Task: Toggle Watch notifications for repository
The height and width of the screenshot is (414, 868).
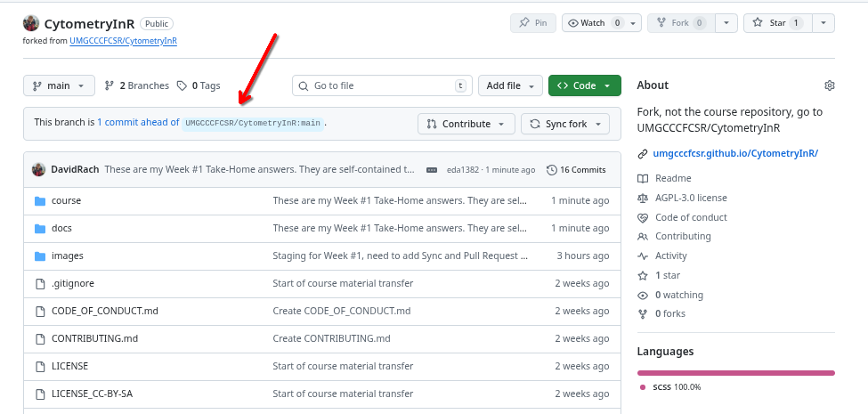Action: coord(595,23)
